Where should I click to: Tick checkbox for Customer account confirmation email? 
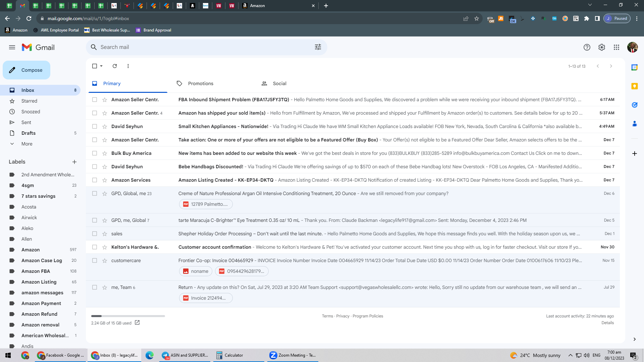(x=95, y=247)
